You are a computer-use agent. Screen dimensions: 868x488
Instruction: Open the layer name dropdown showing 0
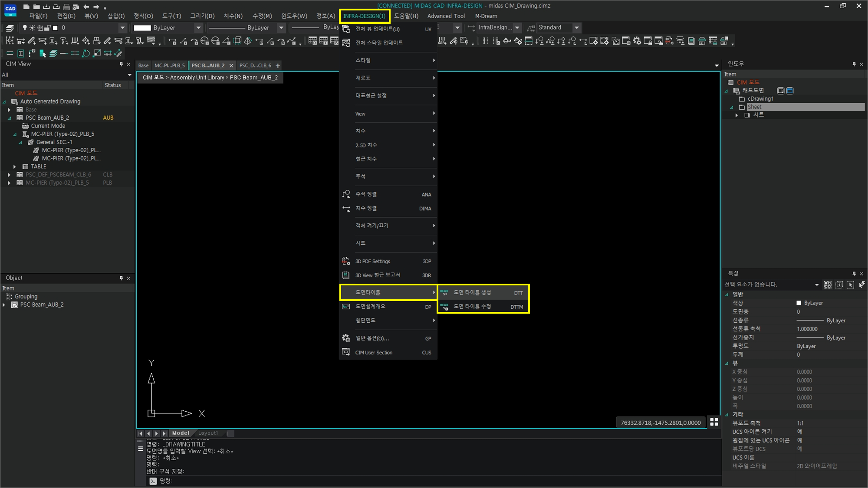click(122, 28)
